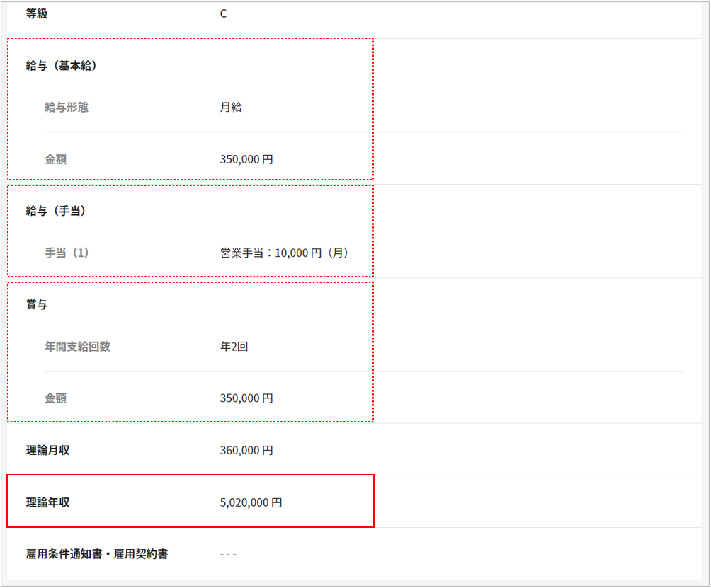Click the 給与（基本給） section heading
The height and width of the screenshot is (588, 711).
pos(62,66)
